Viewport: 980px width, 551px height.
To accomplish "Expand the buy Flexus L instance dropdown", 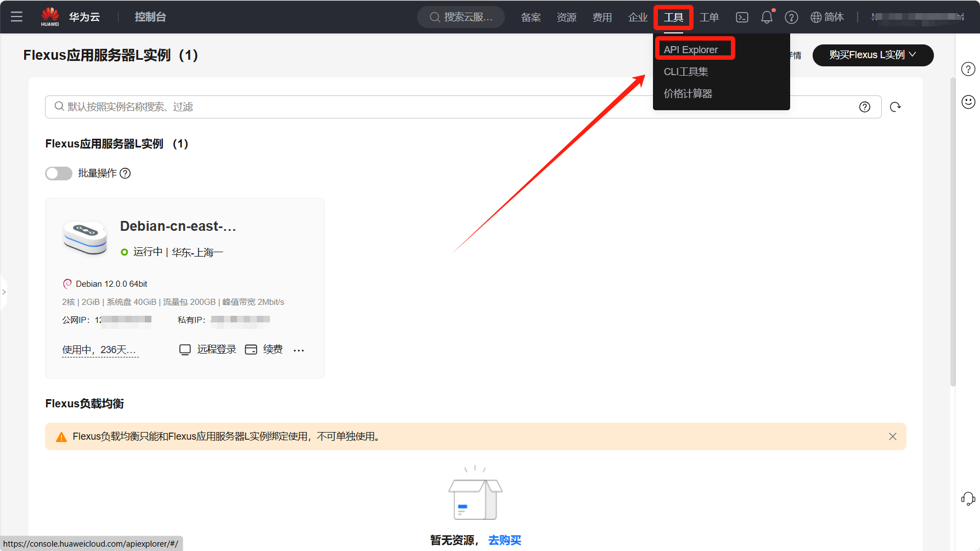I will 872,55.
